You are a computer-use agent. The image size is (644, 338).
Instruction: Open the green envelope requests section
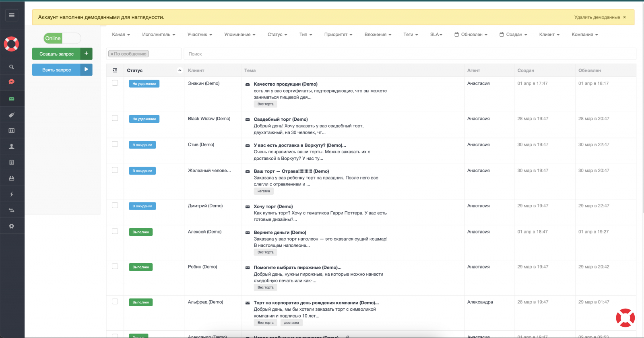pyautogui.click(x=12, y=99)
